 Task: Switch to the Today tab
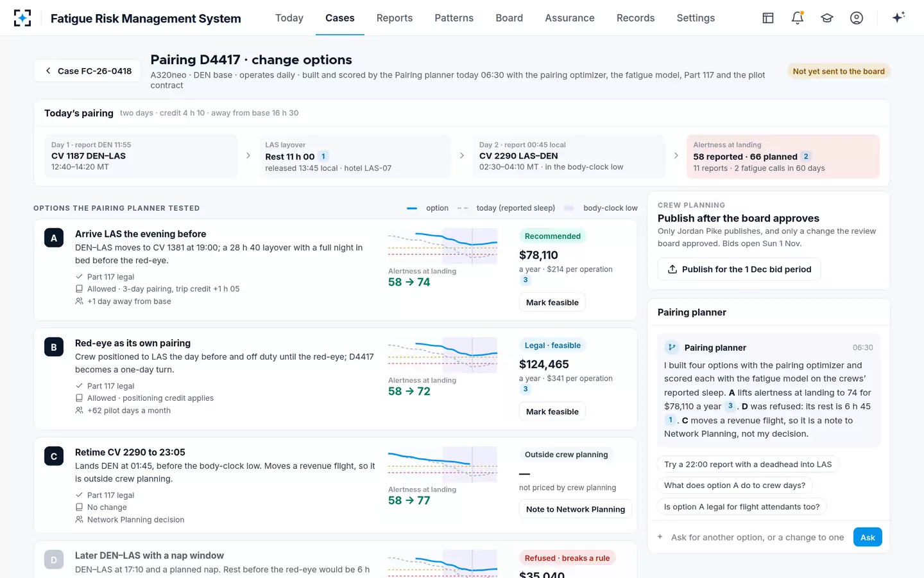pos(289,18)
